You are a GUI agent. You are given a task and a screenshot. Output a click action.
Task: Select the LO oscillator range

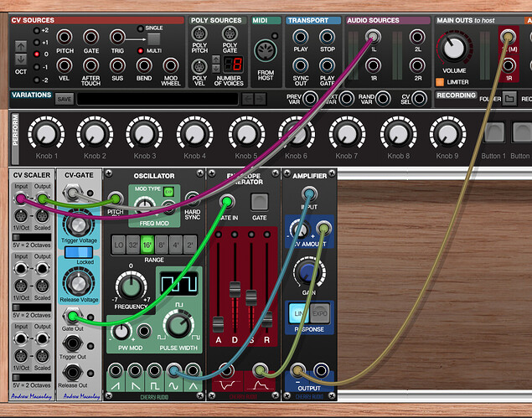pos(119,245)
